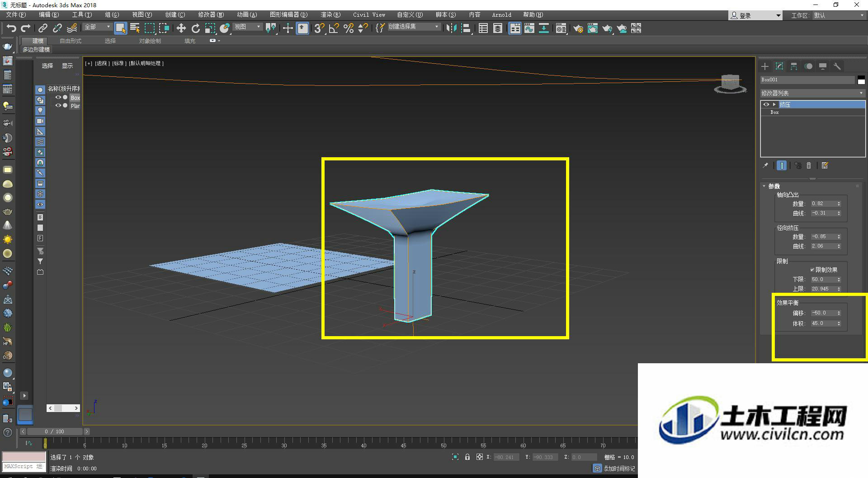The width and height of the screenshot is (868, 478).
Task: Click the object color swatch beside Box001
Action: click(x=861, y=80)
